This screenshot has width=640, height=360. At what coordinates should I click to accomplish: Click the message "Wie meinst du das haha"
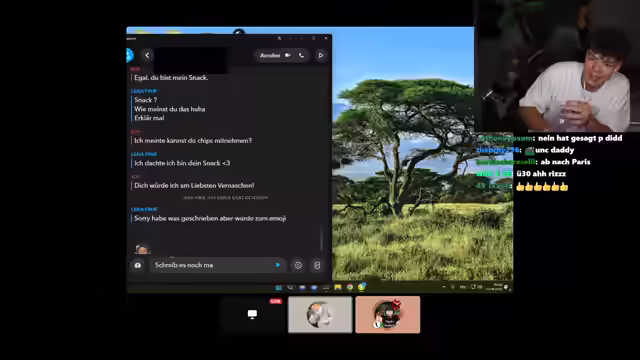click(x=169, y=109)
